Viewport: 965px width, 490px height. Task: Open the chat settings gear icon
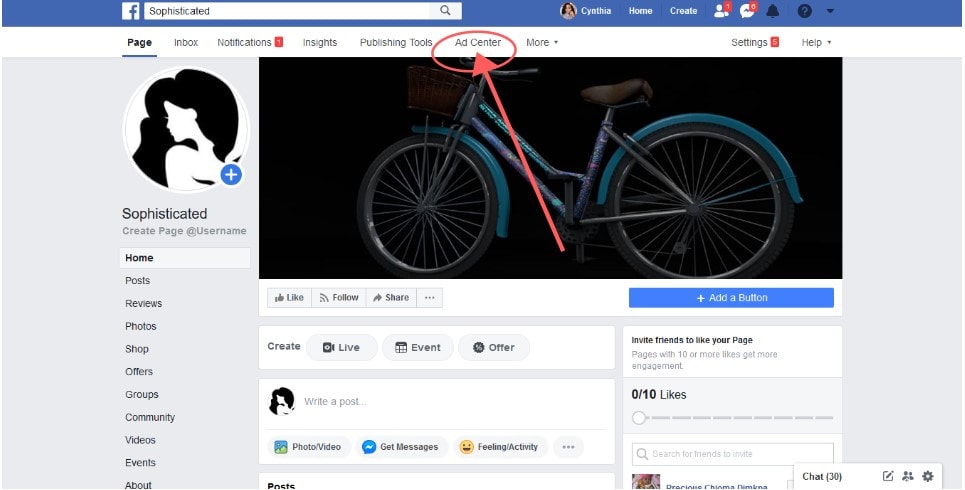pyautogui.click(x=927, y=476)
